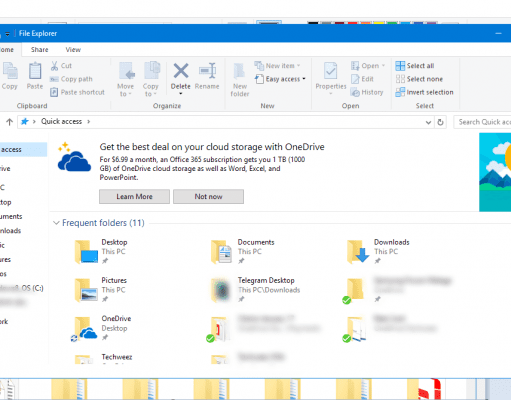Screen dimensions: 511x400
Task: Open the Documents folder in Frequent folders
Action: coord(243,251)
